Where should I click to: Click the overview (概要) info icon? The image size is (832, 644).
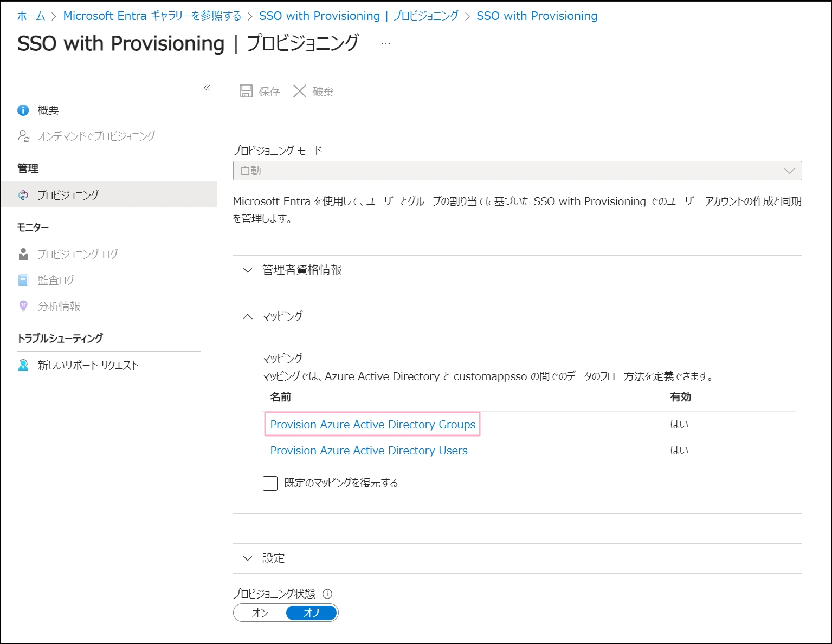point(23,110)
